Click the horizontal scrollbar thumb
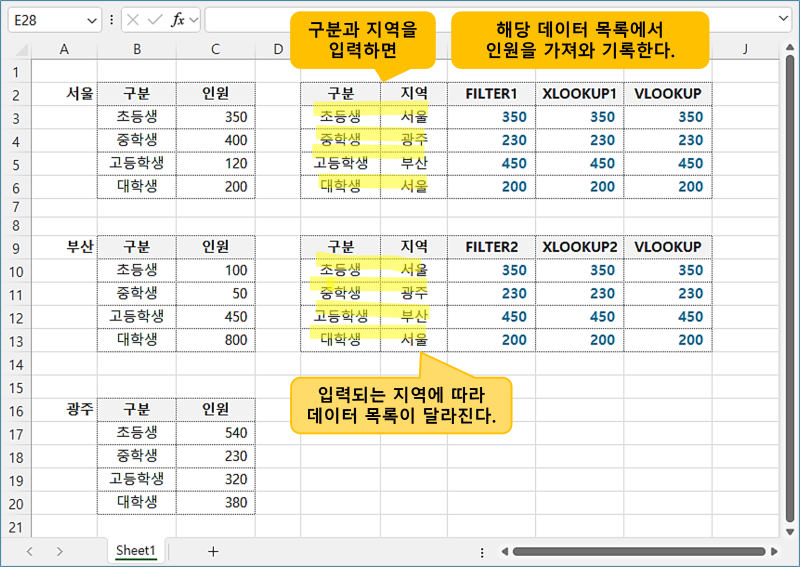Screen dimensions: 800x567 tap(640, 551)
